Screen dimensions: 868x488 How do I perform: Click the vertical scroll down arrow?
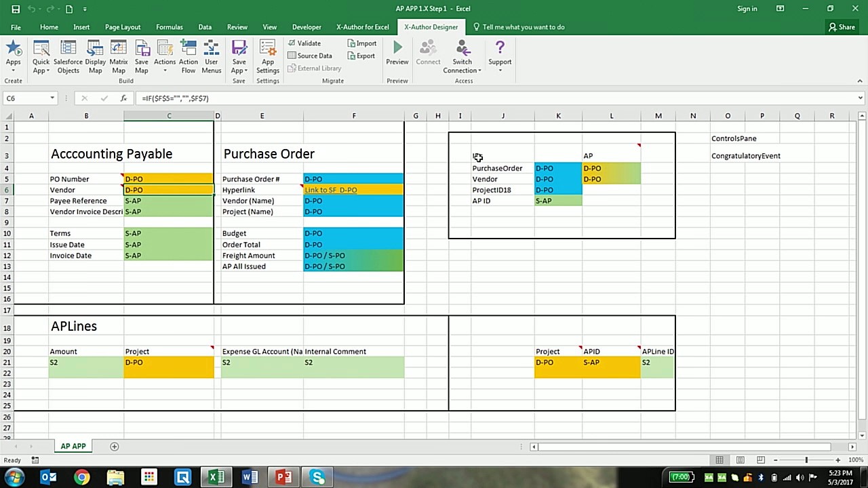[862, 436]
